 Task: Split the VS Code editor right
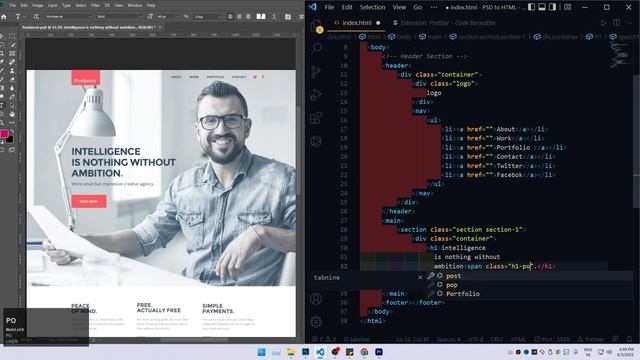tap(616, 23)
